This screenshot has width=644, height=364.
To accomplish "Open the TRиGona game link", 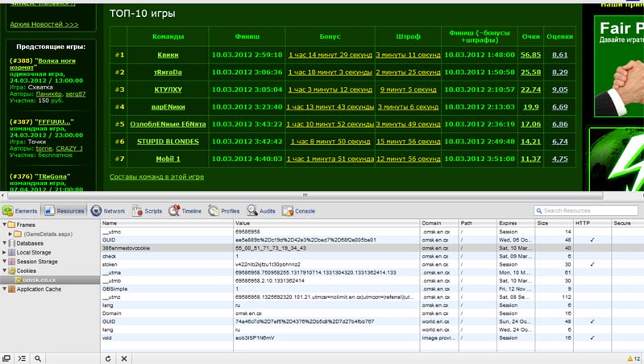I will click(x=52, y=176).
